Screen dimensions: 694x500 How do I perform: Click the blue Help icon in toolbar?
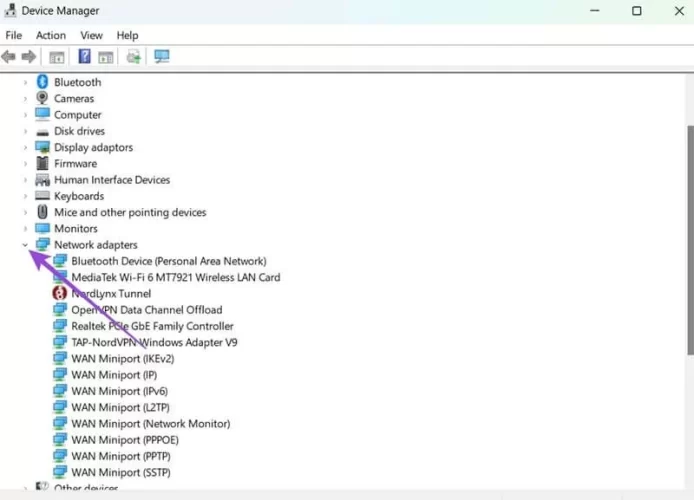click(x=85, y=57)
